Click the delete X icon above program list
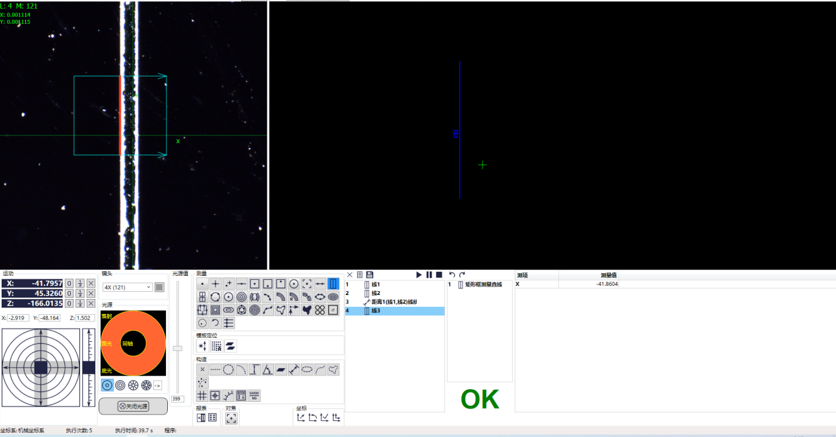 point(349,275)
